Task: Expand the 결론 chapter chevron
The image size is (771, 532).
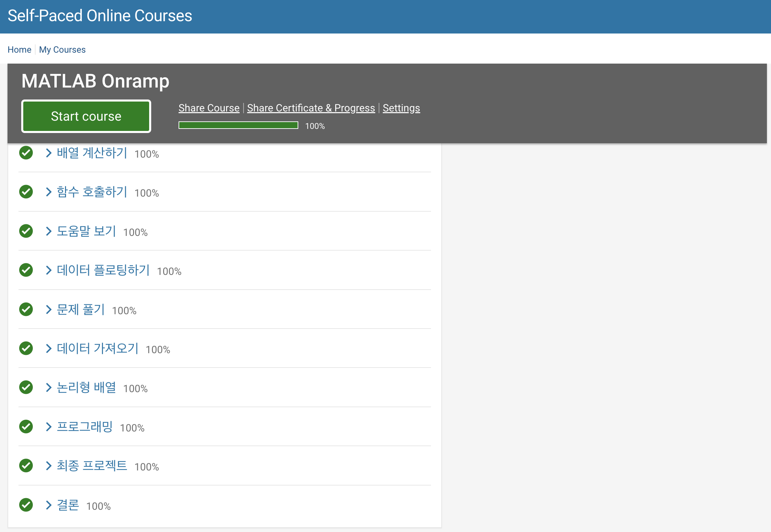Action: 49,505
